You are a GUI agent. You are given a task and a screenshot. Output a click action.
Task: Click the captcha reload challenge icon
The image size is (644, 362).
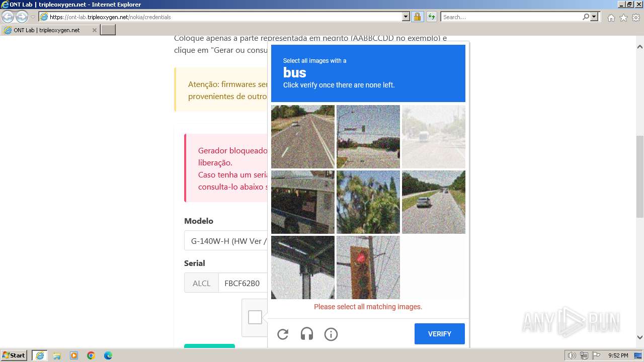(x=283, y=334)
